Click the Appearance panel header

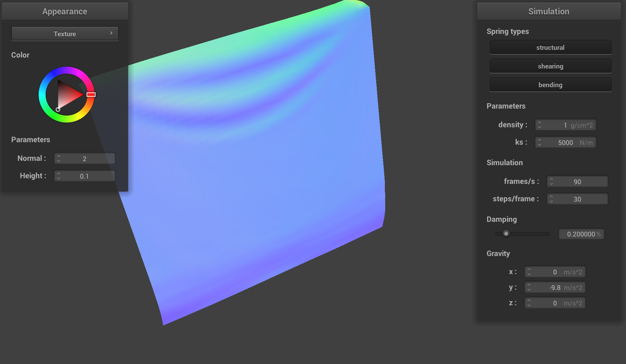65,12
